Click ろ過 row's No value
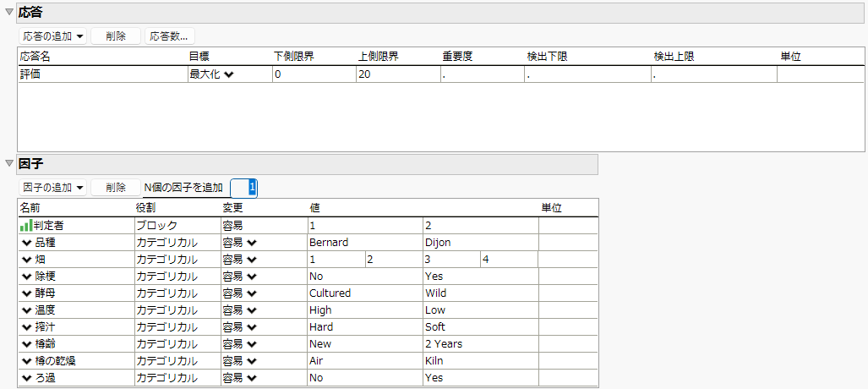 point(365,378)
